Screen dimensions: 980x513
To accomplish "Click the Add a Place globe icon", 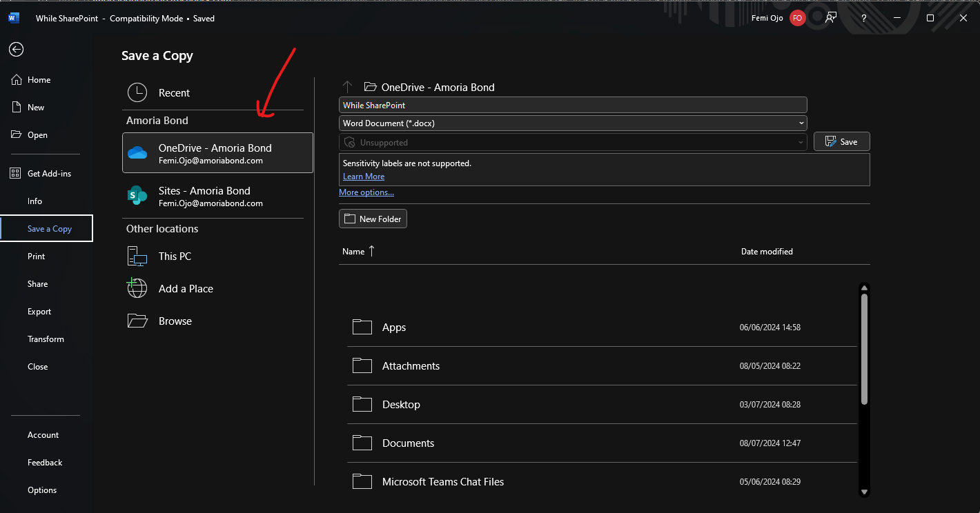I will [137, 288].
